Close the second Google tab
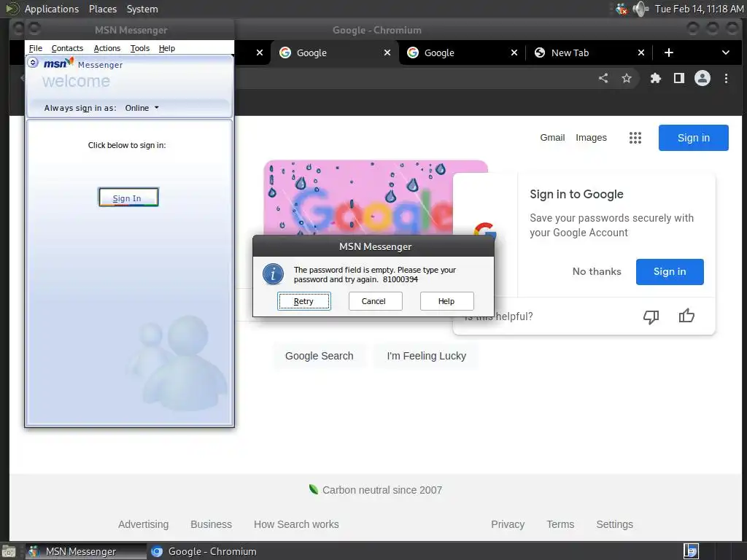The image size is (747, 560). click(514, 52)
